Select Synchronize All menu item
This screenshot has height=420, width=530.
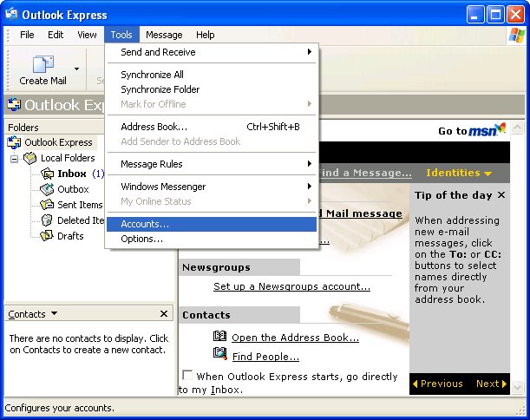pos(212,75)
